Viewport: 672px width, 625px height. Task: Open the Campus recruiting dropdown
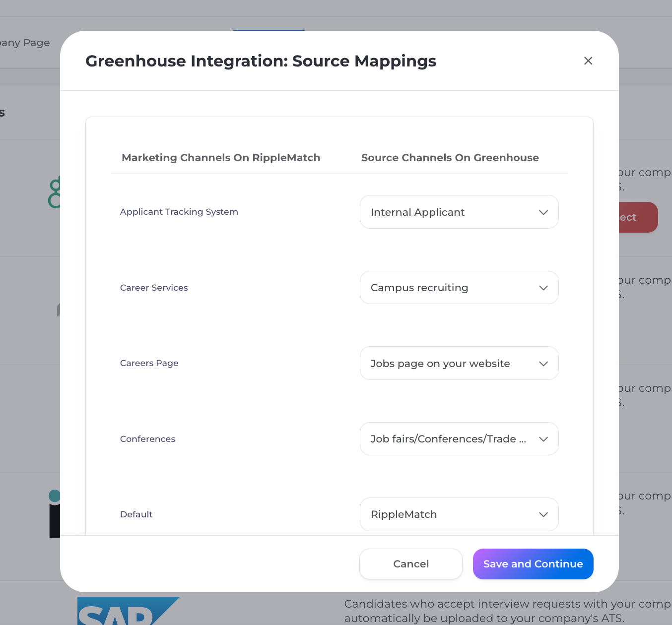(x=459, y=288)
